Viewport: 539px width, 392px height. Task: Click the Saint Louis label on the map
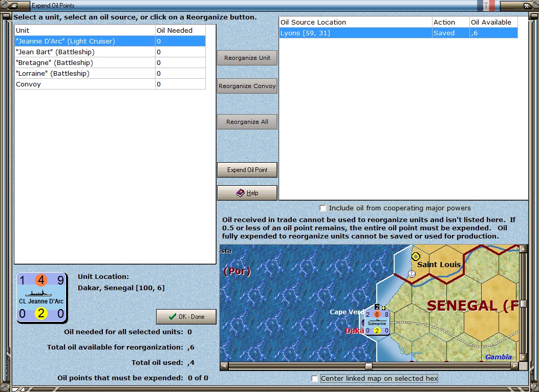[x=439, y=265]
